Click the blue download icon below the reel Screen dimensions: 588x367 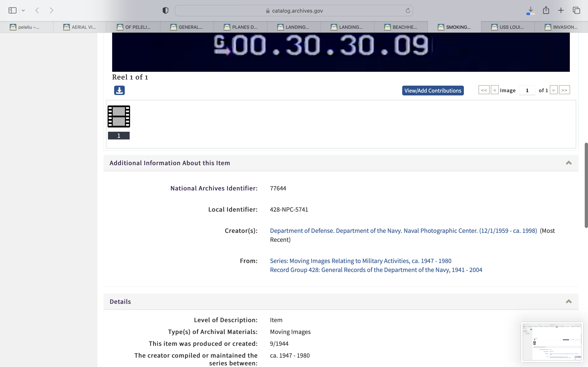pos(119,90)
